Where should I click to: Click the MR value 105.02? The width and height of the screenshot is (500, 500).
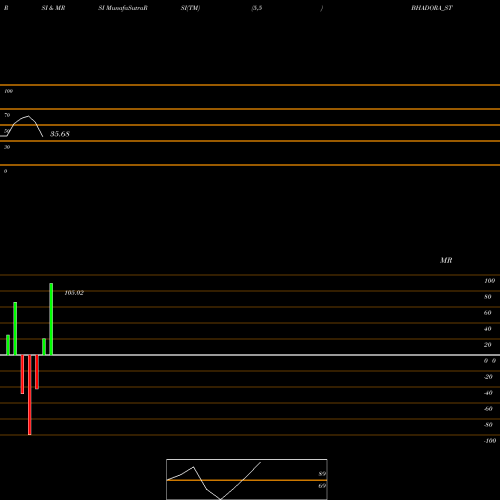[74, 293]
